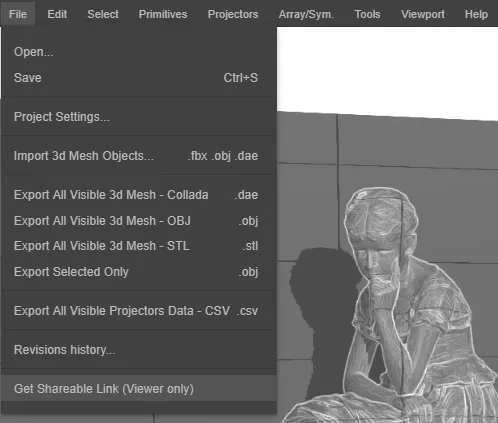This screenshot has height=423, width=498.
Task: Open the Edit menu
Action: click(x=57, y=14)
